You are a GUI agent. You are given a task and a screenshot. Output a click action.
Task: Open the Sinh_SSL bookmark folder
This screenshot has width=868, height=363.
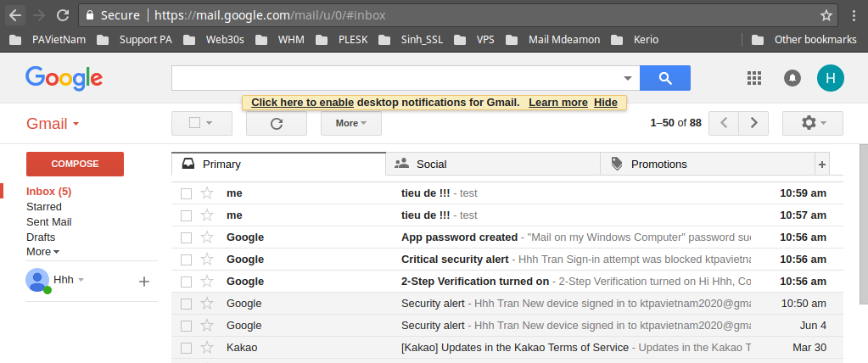412,40
